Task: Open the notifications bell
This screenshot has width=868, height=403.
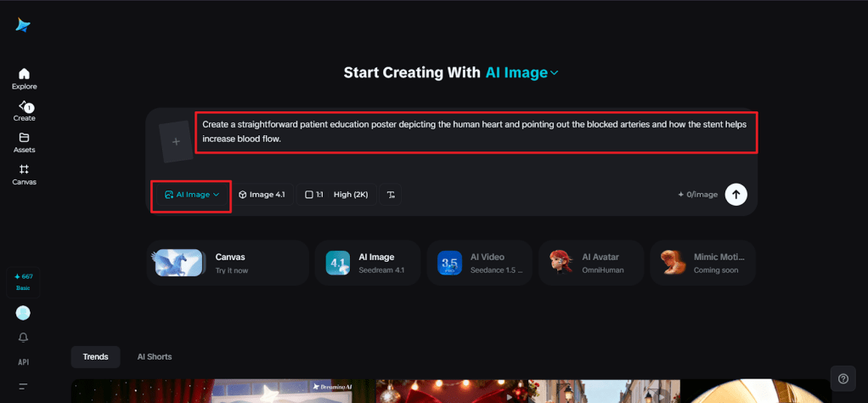Action: point(23,338)
